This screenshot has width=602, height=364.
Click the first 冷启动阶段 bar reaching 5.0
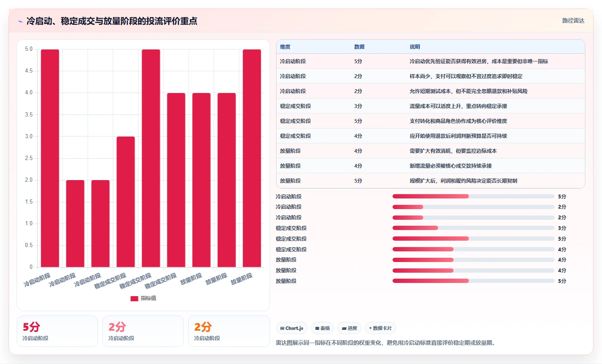[50, 158]
